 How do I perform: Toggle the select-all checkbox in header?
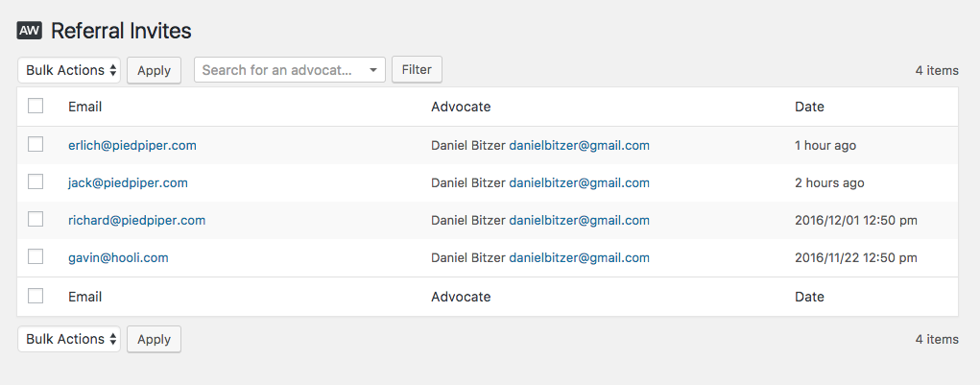[36, 107]
